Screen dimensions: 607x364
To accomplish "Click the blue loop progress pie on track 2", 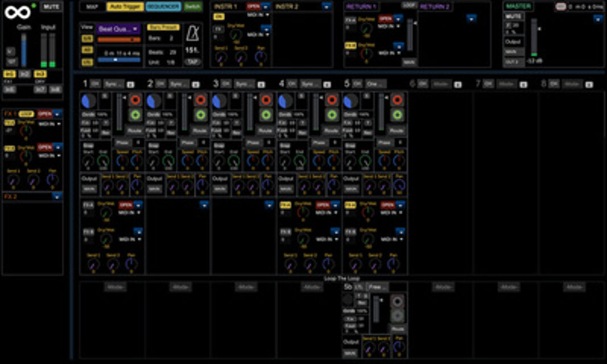I will 154,101.
